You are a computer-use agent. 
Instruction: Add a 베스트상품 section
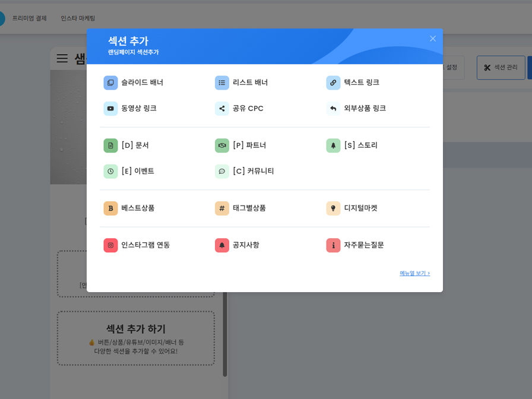point(128,208)
